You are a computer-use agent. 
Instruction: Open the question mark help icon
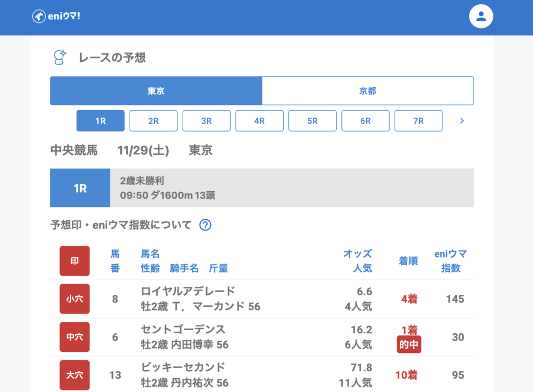[206, 225]
